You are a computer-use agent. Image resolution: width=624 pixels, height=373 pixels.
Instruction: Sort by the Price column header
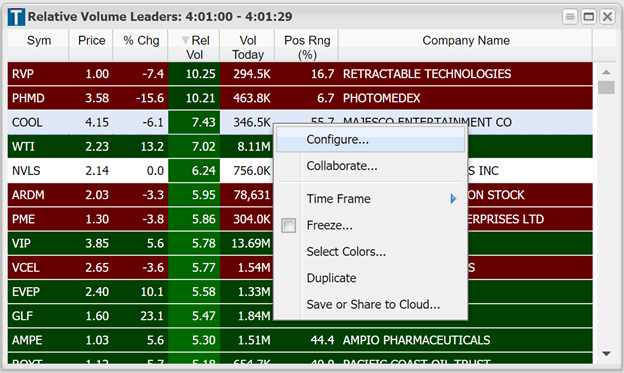pos(92,41)
